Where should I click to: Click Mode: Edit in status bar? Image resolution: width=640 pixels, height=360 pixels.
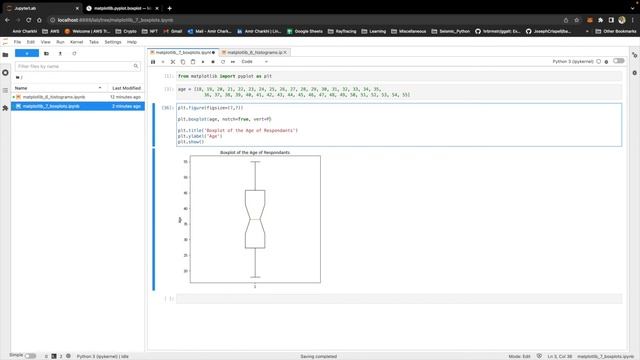(519, 356)
